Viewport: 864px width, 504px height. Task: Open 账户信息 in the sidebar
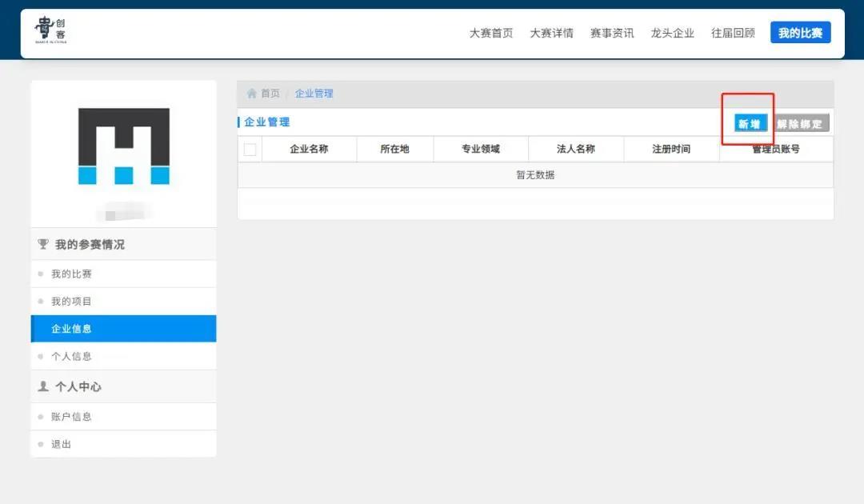(71, 417)
